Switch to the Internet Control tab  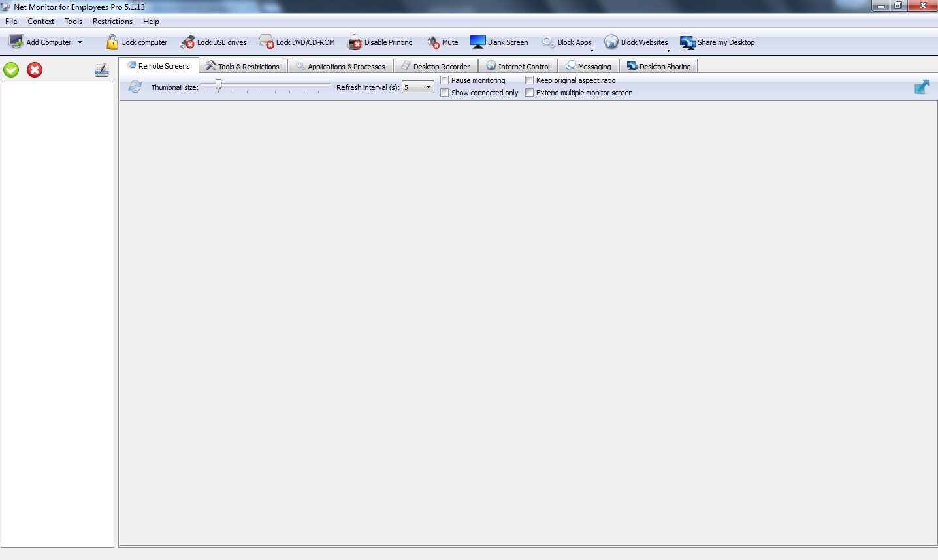click(518, 66)
